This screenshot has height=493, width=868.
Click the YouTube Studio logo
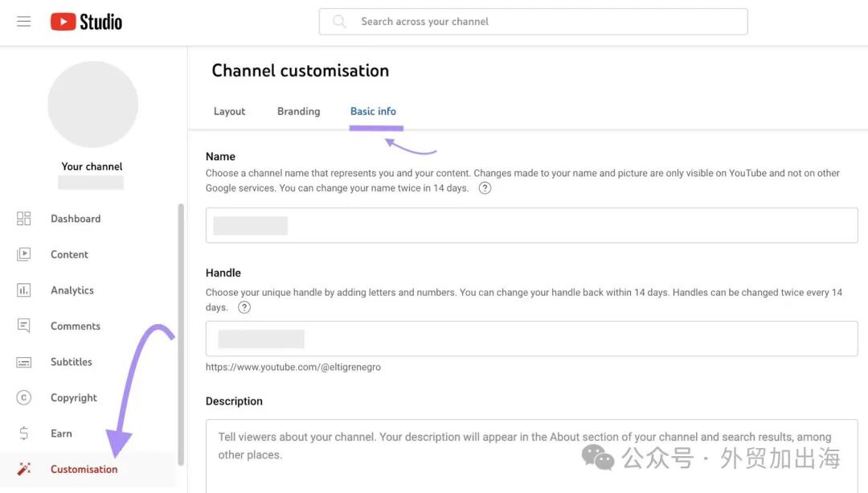pyautogui.click(x=86, y=22)
